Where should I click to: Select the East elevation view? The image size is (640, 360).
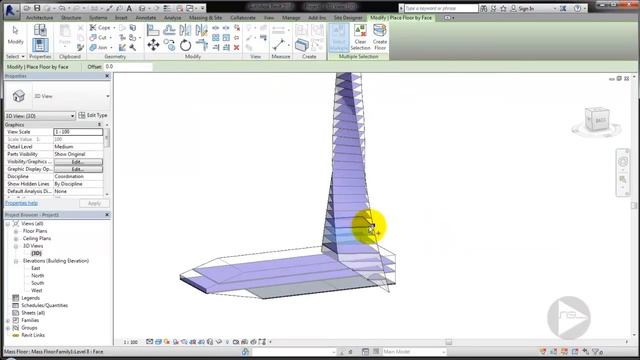(x=36, y=268)
